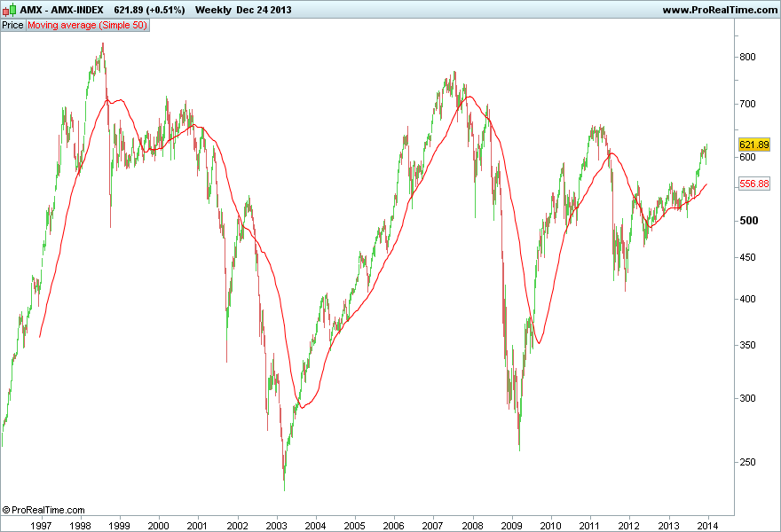781x532 pixels.
Task: Click the 450 price axis label
Action: 747,258
